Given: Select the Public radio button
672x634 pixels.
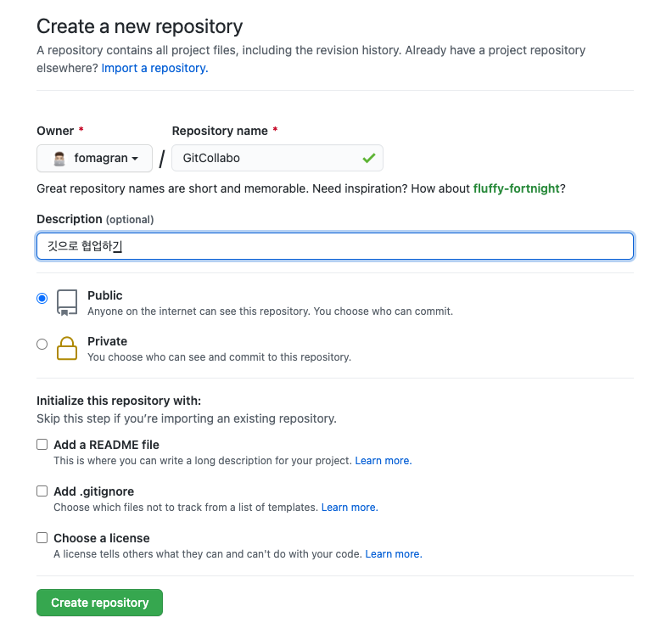Looking at the screenshot, I should [x=42, y=298].
